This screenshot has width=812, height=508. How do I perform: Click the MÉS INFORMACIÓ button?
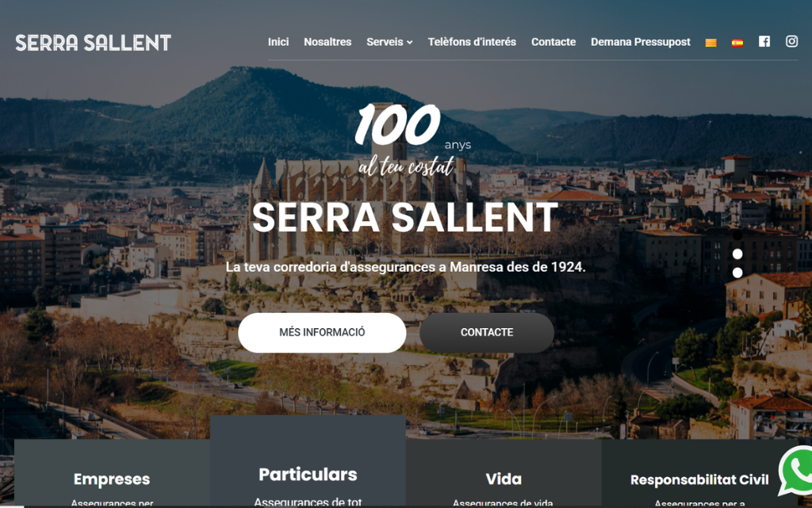(x=322, y=333)
